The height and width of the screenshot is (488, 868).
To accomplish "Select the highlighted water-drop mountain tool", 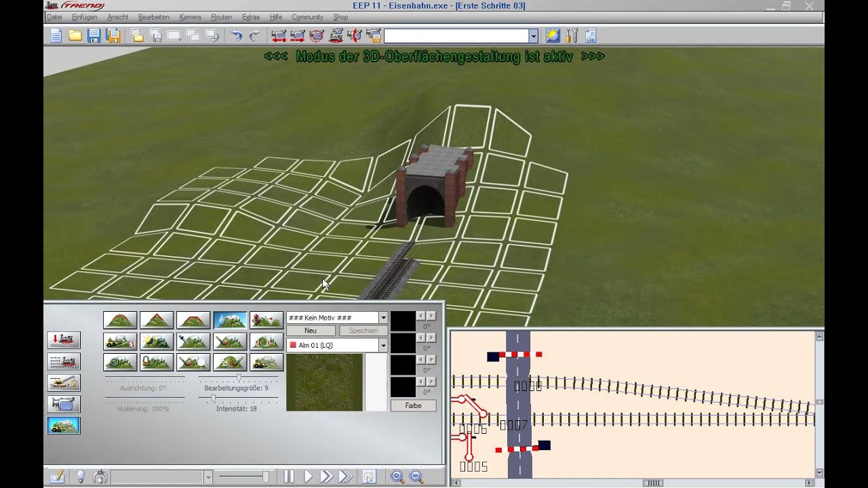I will coord(230,320).
